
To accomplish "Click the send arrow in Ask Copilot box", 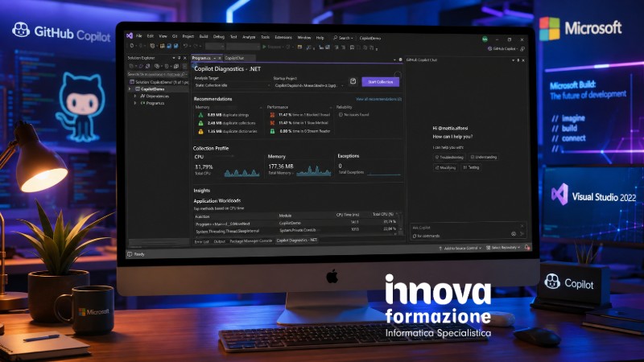I will pos(522,233).
